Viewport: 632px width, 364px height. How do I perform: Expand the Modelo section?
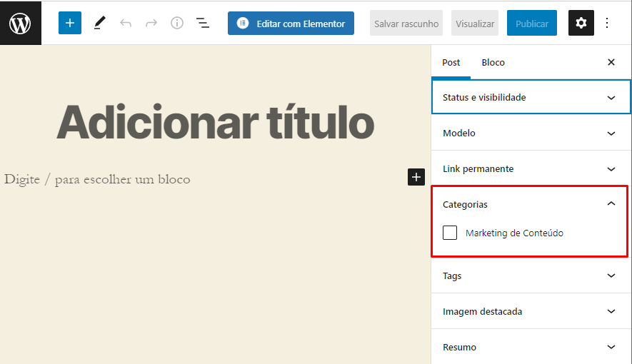(531, 133)
